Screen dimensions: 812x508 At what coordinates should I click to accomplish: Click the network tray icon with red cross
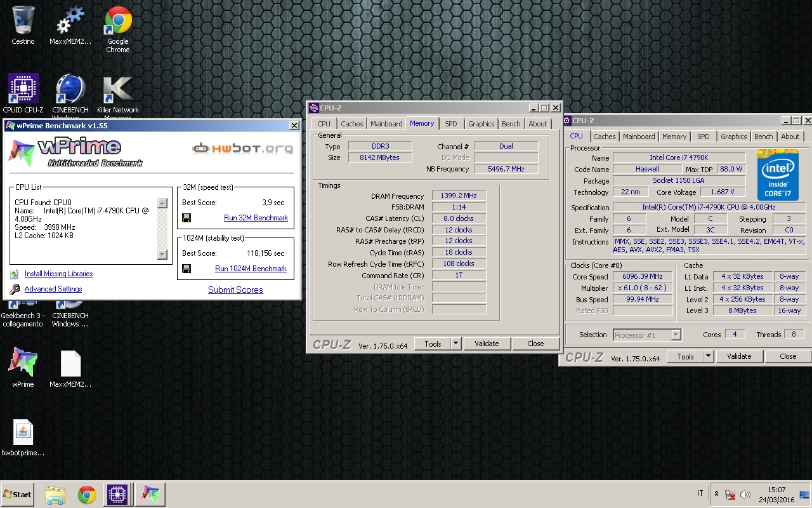coord(731,495)
